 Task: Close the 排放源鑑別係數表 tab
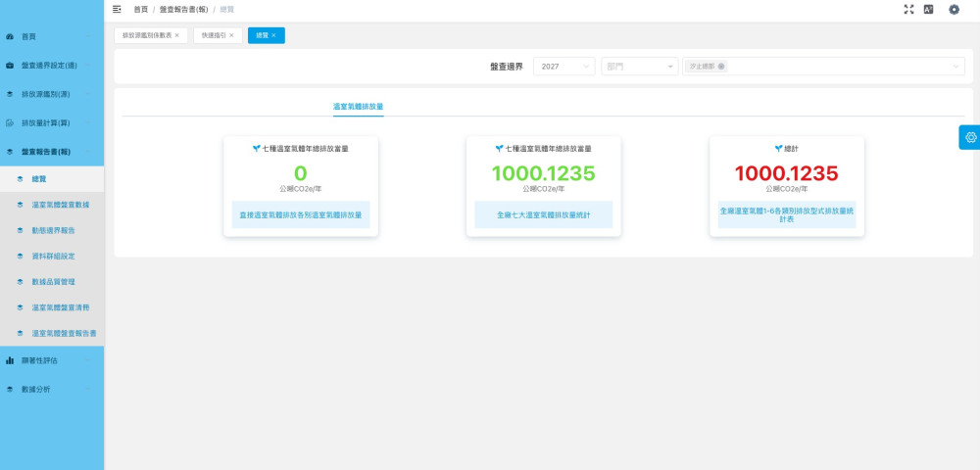tap(176, 35)
